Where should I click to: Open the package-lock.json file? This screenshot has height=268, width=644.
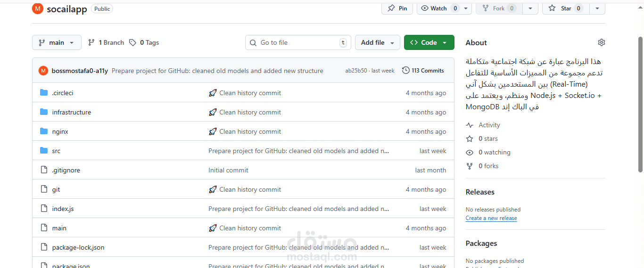pyautogui.click(x=78, y=247)
